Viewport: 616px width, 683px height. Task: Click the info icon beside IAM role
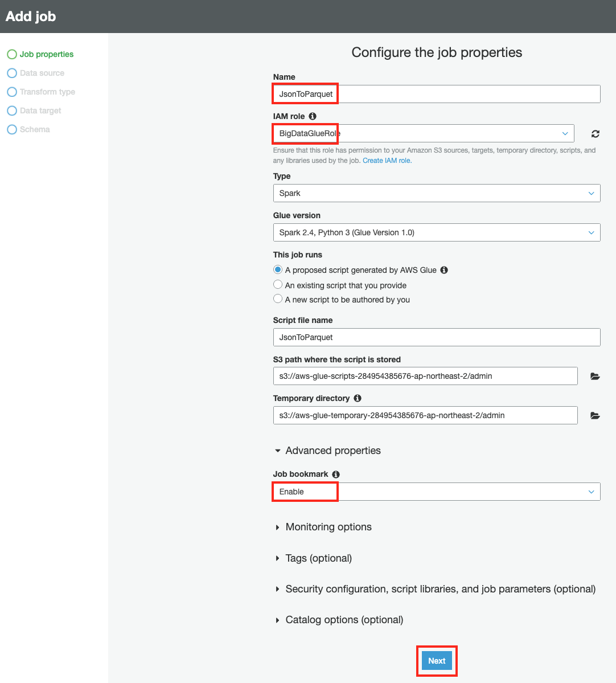point(313,116)
